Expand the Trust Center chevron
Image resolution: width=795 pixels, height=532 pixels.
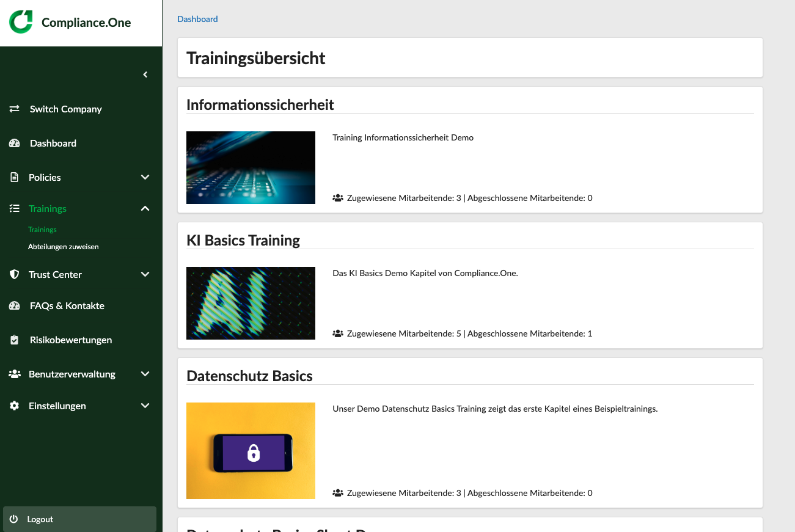tap(145, 274)
